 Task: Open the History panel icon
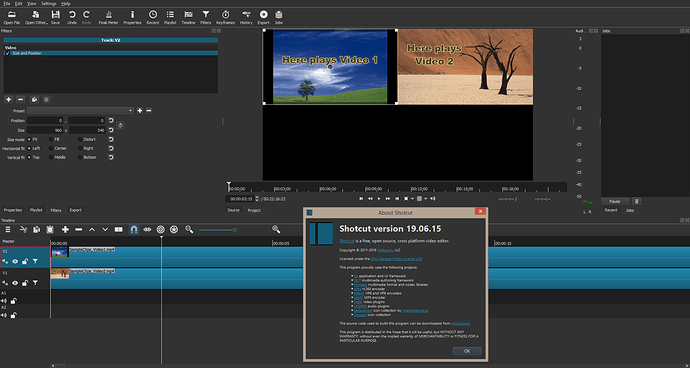[246, 17]
